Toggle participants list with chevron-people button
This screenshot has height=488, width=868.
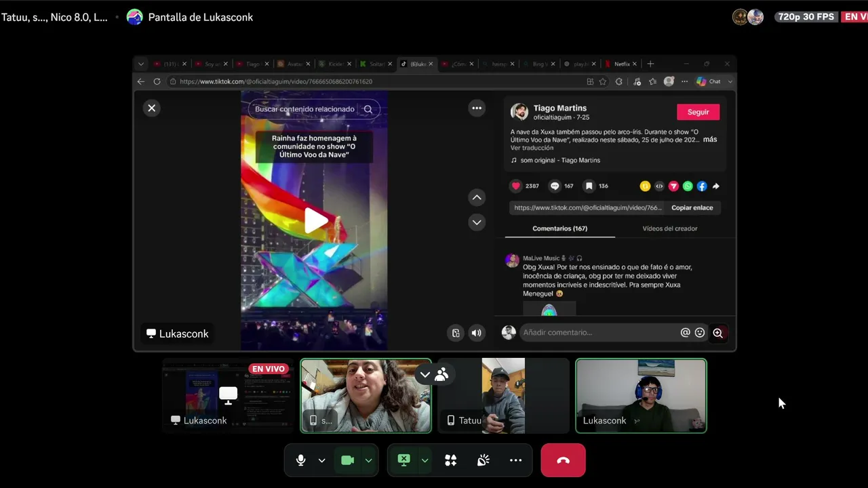click(434, 374)
